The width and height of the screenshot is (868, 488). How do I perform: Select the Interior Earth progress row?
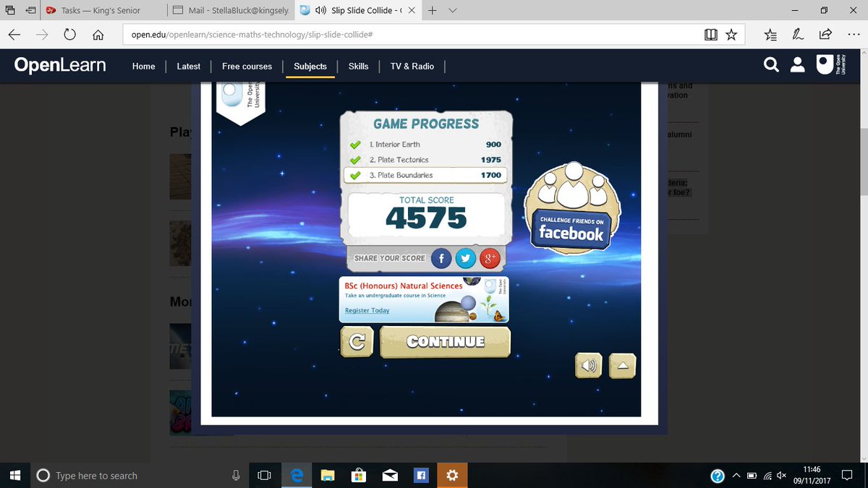point(427,145)
